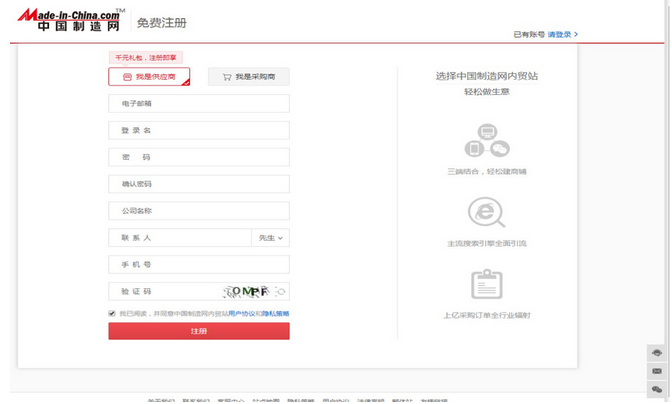The image size is (672, 404).
Task: Focus the 登录名 username field
Action: tap(199, 130)
